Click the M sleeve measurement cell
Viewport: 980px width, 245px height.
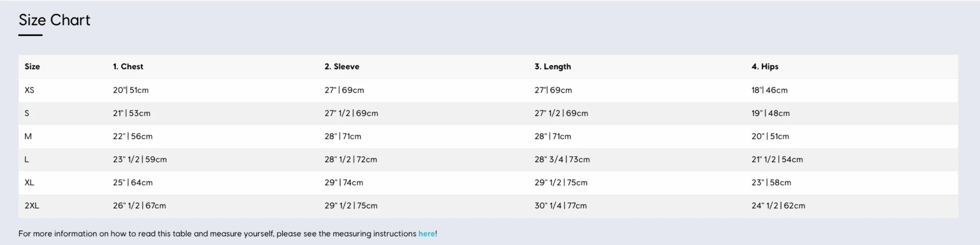pyautogui.click(x=343, y=136)
